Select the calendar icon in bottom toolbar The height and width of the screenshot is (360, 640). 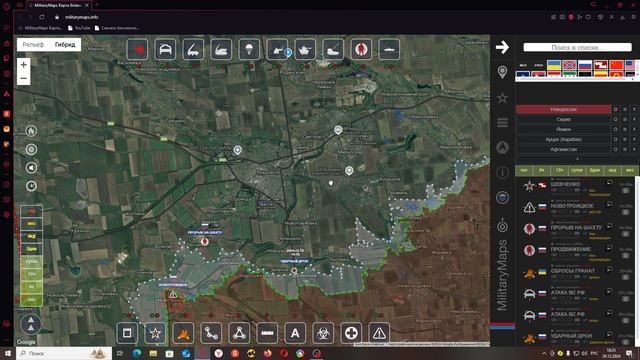[x=127, y=333]
